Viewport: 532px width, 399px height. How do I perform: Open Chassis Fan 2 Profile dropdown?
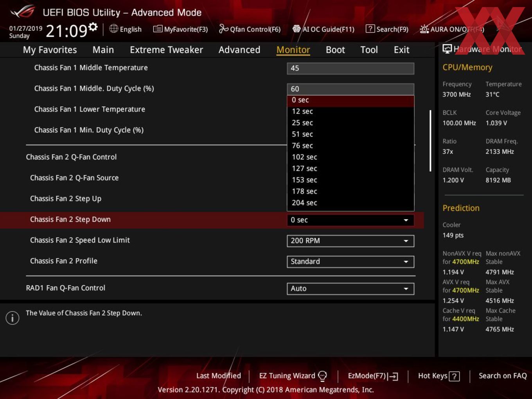[350, 261]
